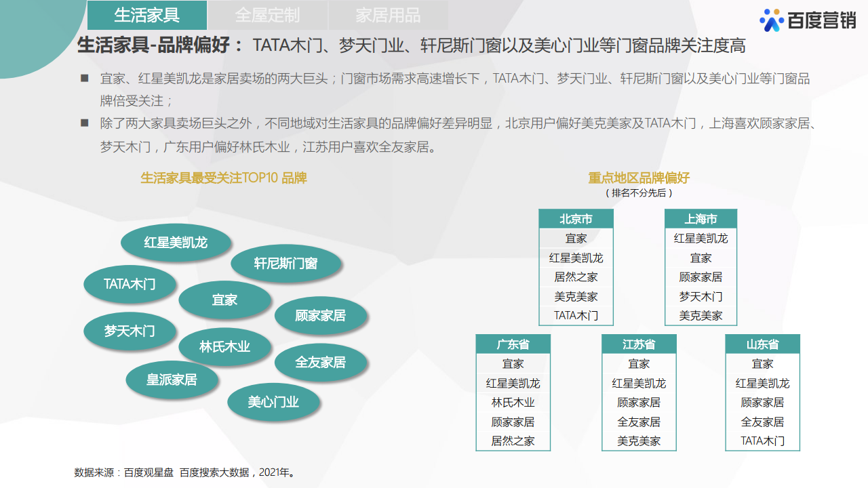
Task: Click the 生活家具最受关注TOP10 品牌 heading
Action: [x=224, y=178]
